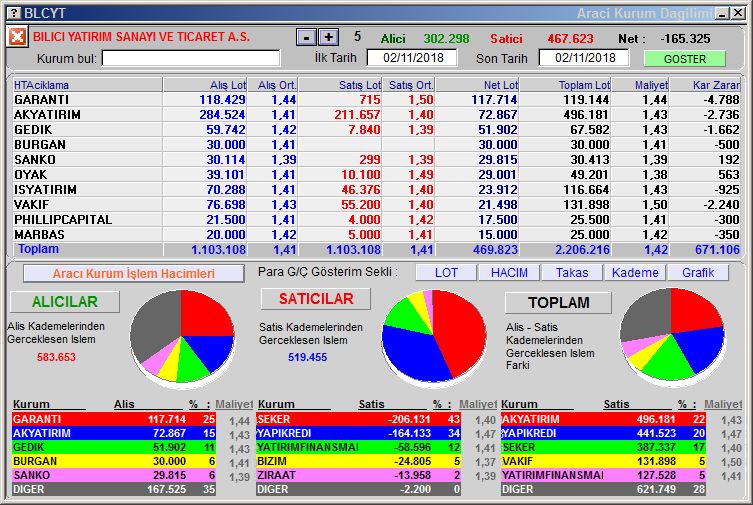Click gray DIGER row with 167.525
The image size is (753, 505).
(x=114, y=489)
